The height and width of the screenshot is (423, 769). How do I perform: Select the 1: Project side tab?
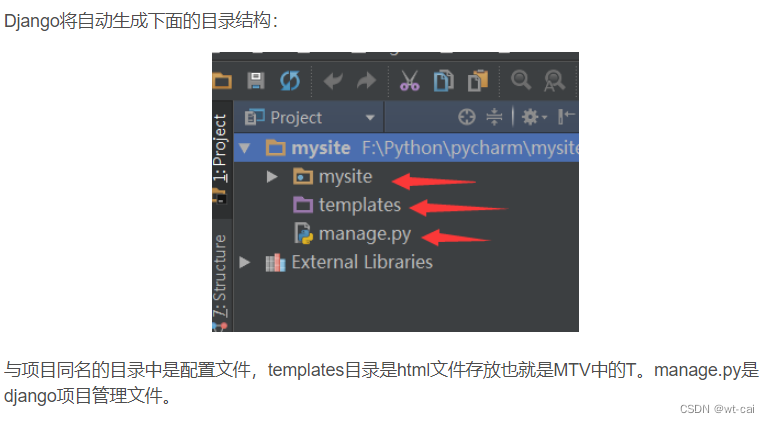(220, 148)
